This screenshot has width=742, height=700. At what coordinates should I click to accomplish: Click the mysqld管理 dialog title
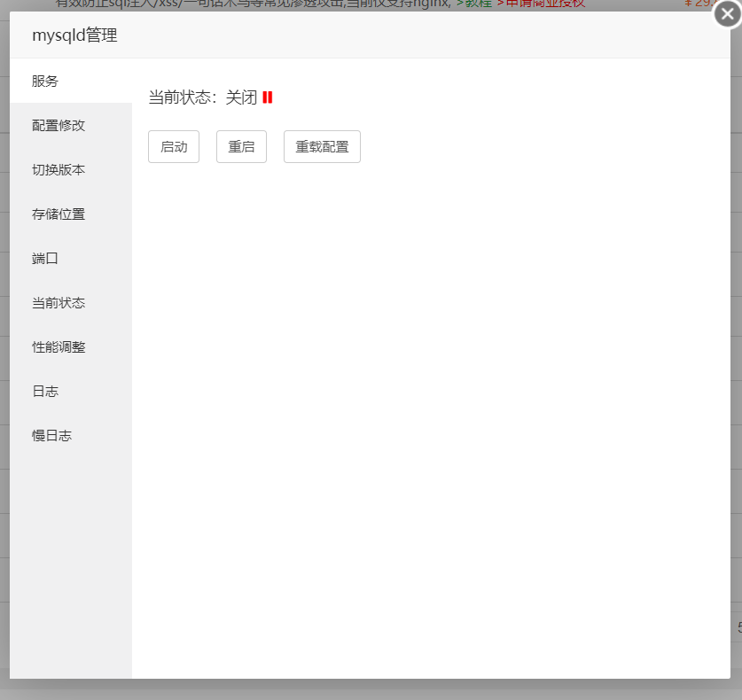click(x=74, y=35)
